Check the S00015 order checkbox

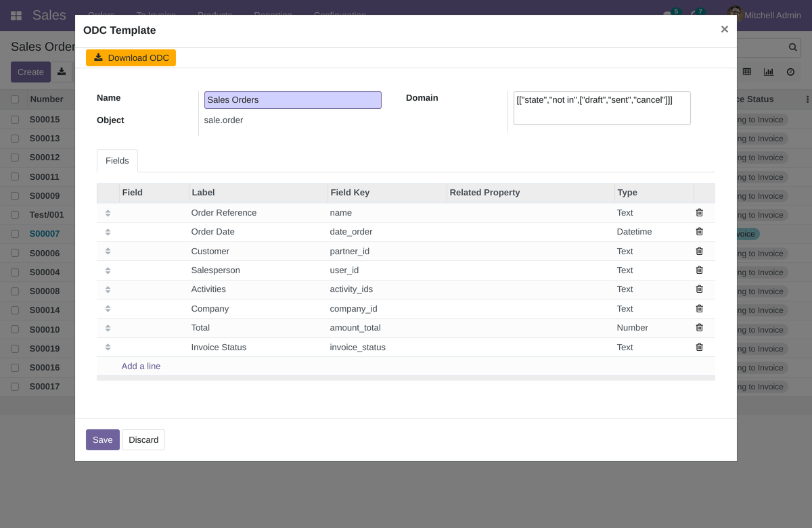[15, 120]
